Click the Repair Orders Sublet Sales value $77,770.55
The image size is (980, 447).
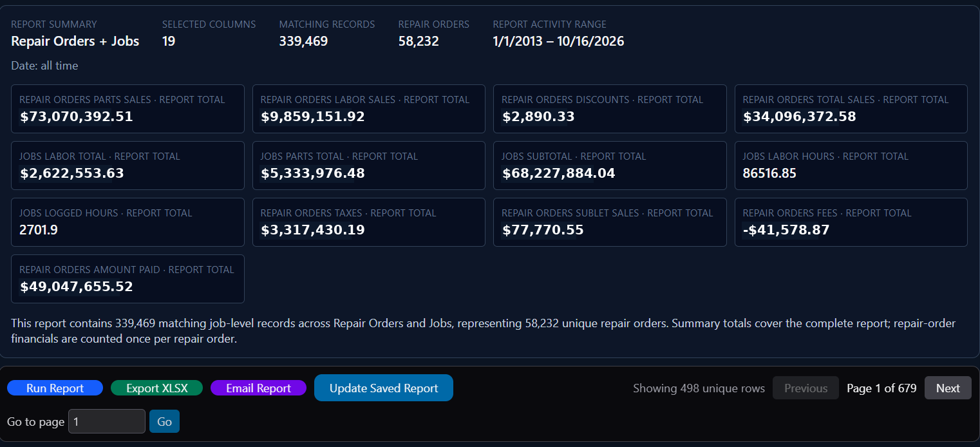tap(543, 230)
